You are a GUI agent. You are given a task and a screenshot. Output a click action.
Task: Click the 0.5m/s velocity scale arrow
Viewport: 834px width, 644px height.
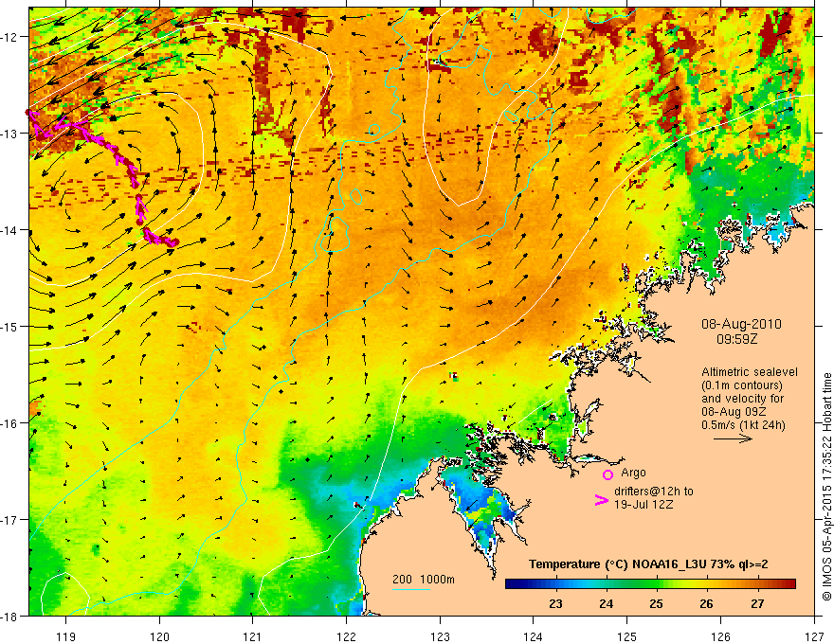pos(733,438)
